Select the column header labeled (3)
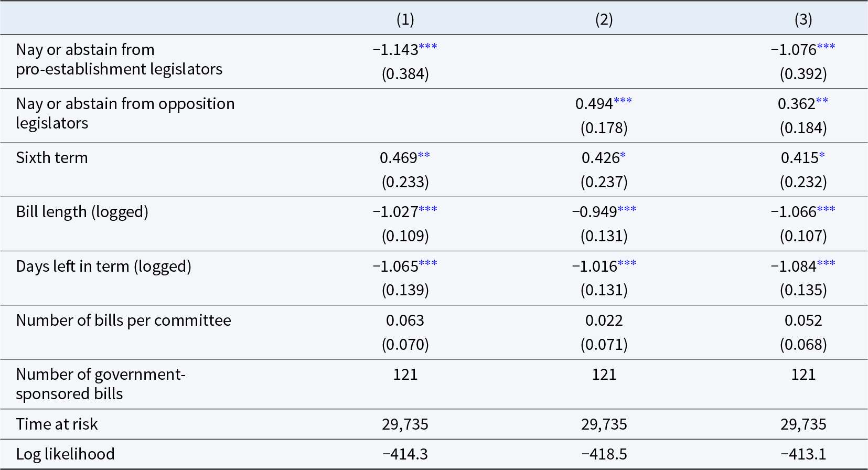The width and height of the screenshot is (868, 470). click(x=803, y=19)
